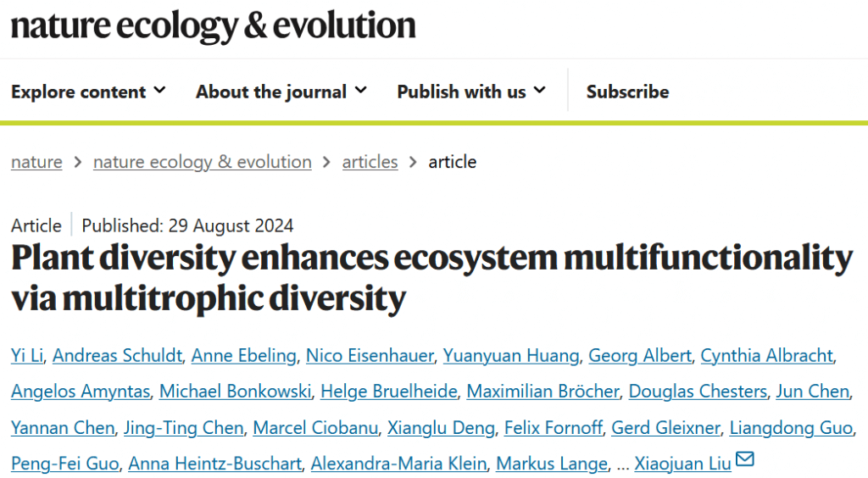Open nature ecology & evolution breadcrumb
This screenshot has height=478, width=868.
[x=203, y=162]
